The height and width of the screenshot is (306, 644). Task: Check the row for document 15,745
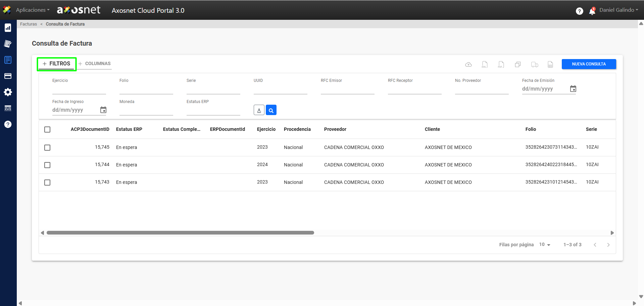47,148
